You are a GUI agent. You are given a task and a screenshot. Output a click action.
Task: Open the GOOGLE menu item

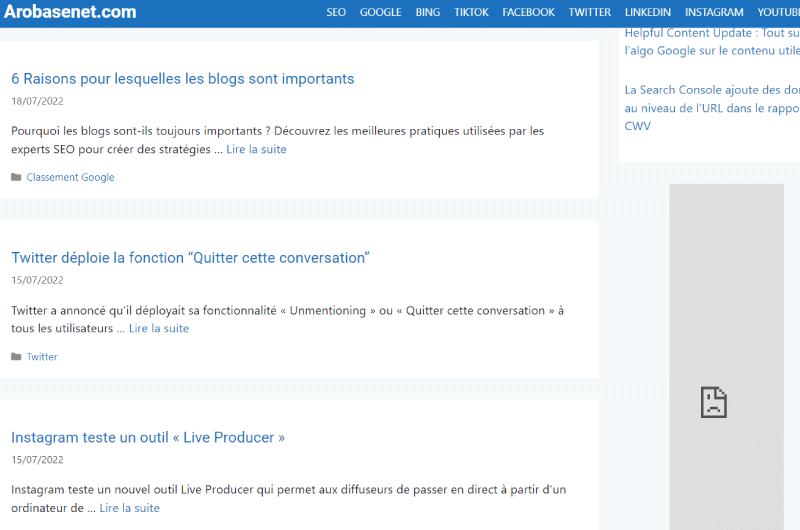click(x=381, y=12)
